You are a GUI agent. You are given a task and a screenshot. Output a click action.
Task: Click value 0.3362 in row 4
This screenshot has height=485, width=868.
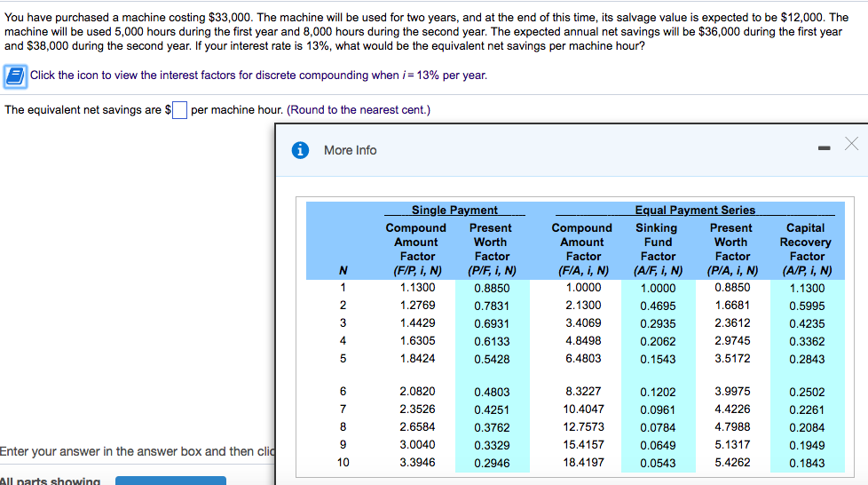point(807,341)
